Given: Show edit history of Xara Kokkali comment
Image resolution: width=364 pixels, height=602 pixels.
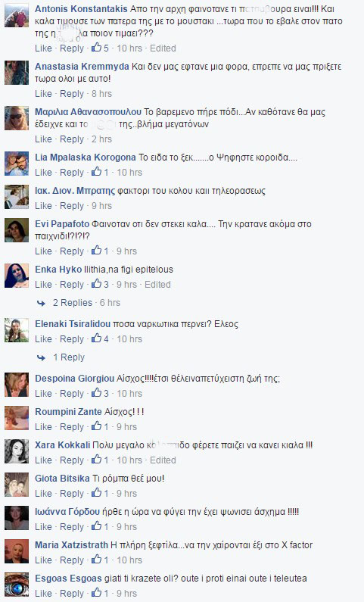Looking at the screenshot, I should coord(163,460).
